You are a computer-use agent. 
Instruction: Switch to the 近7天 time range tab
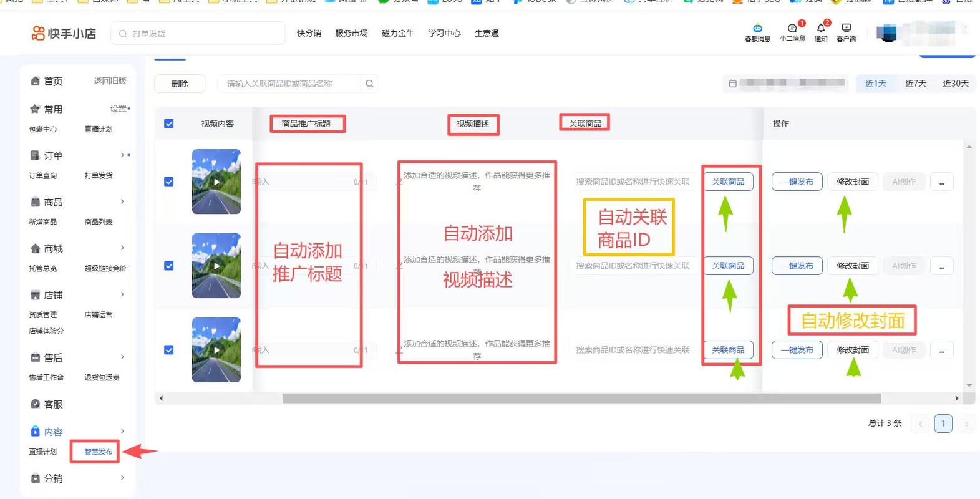click(915, 84)
